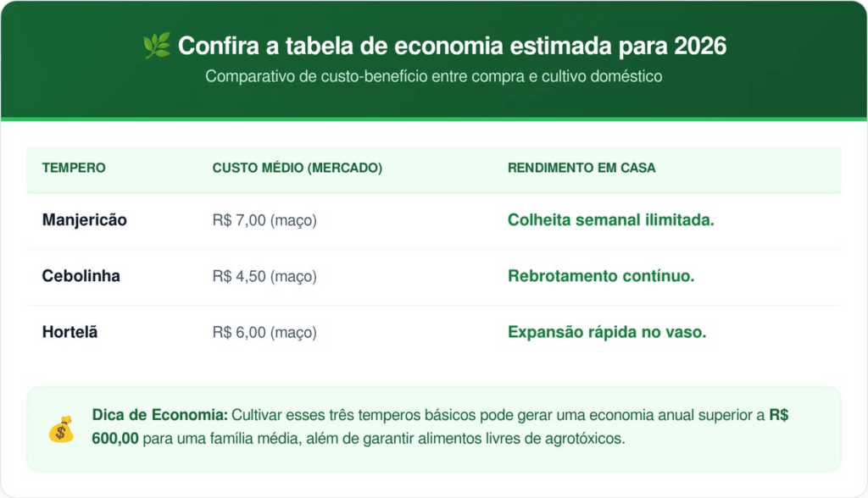Screen dimensions: 868x498
Task: Click the word 'agrotóxicos' in the tip
Action: click(586, 440)
